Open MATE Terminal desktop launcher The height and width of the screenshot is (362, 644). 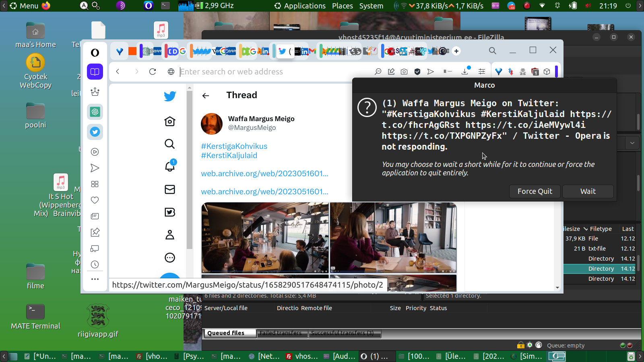point(35,317)
